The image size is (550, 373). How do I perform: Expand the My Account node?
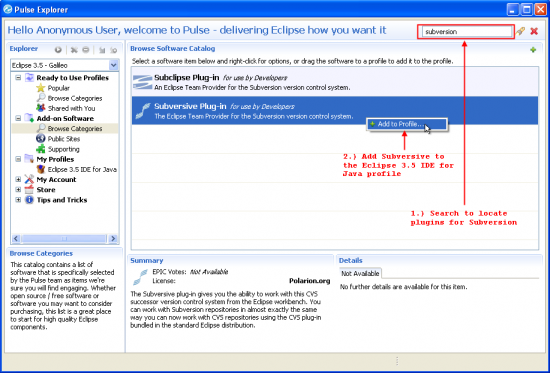pos(18,180)
